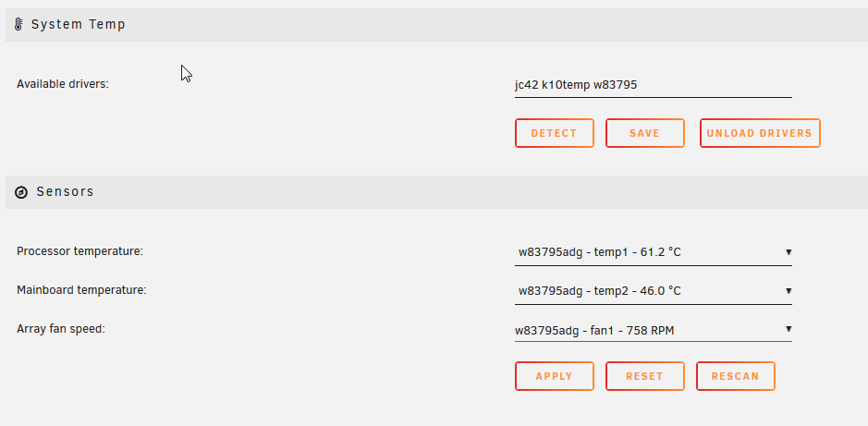The image size is (868, 426).
Task: Open the Mainboard temperature sensor dropdown
Action: click(x=654, y=292)
